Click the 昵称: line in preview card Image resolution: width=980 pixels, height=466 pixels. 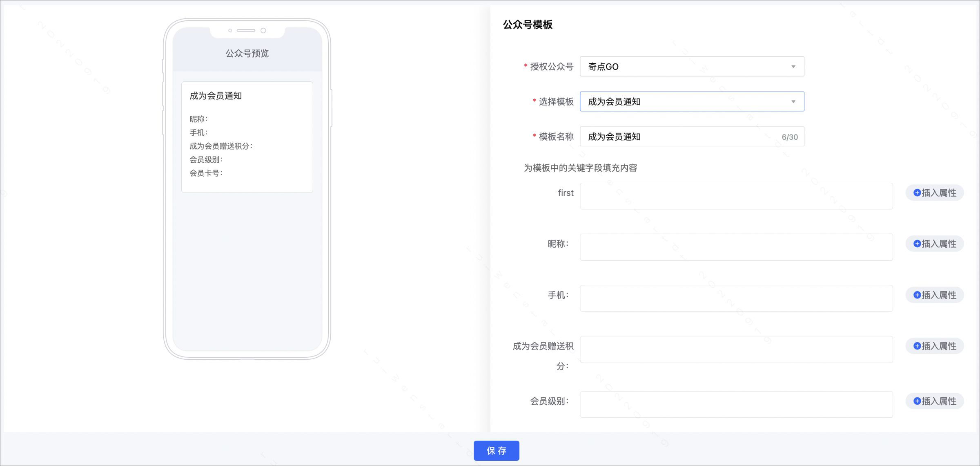click(199, 119)
